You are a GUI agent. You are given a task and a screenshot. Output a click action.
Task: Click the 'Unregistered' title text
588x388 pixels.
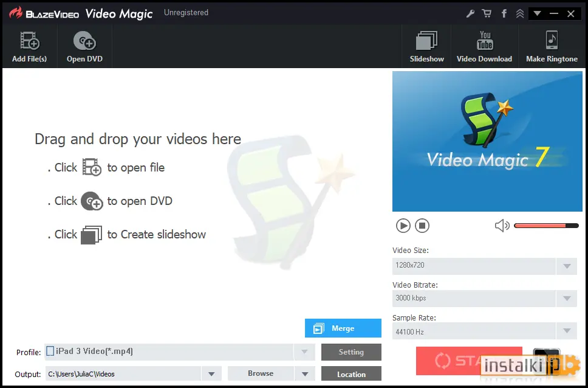(186, 12)
